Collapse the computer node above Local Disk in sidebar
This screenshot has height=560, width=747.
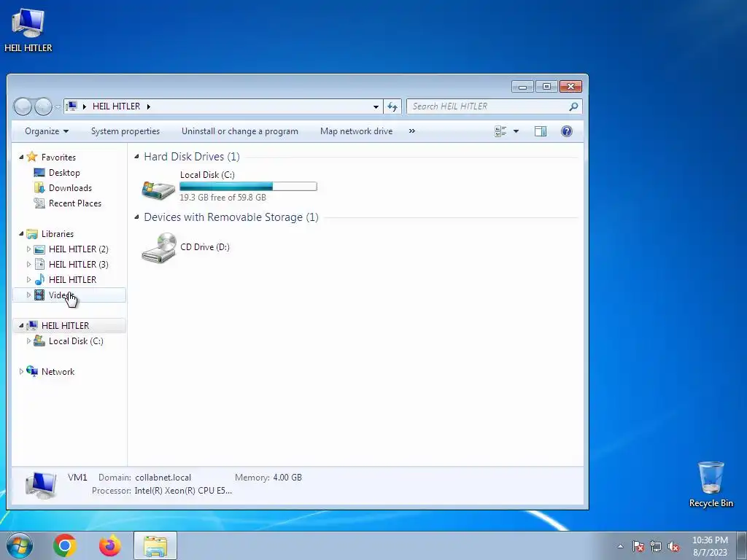click(21, 325)
